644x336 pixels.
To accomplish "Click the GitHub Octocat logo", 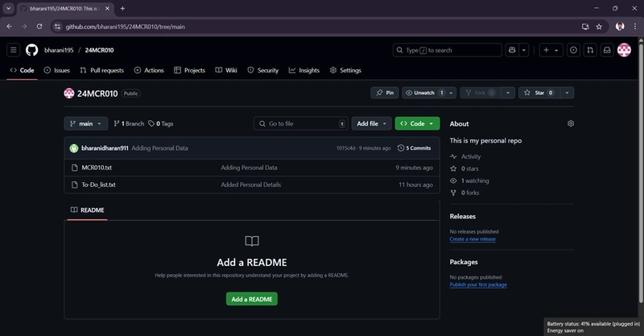I will coord(31,50).
